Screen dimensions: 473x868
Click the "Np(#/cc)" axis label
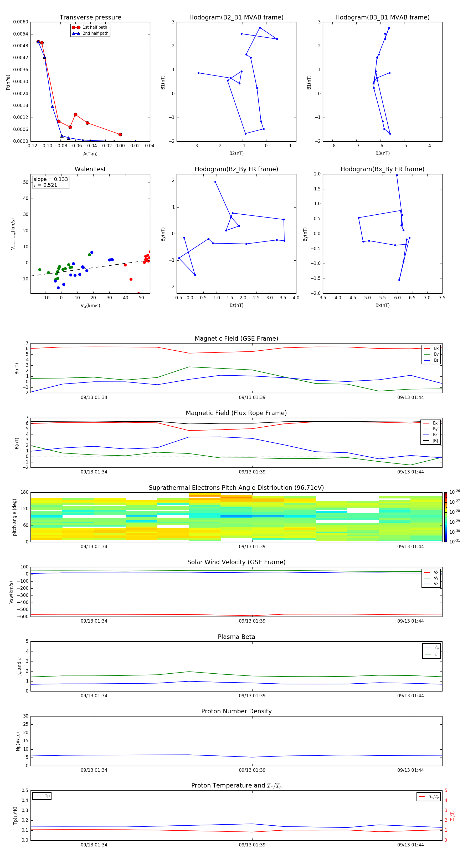pyautogui.click(x=18, y=741)
